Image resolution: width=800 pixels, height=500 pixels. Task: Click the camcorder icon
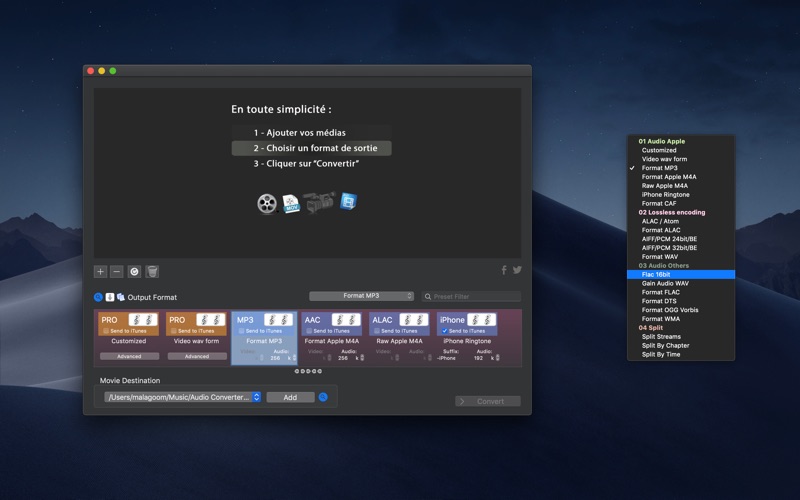[319, 202]
